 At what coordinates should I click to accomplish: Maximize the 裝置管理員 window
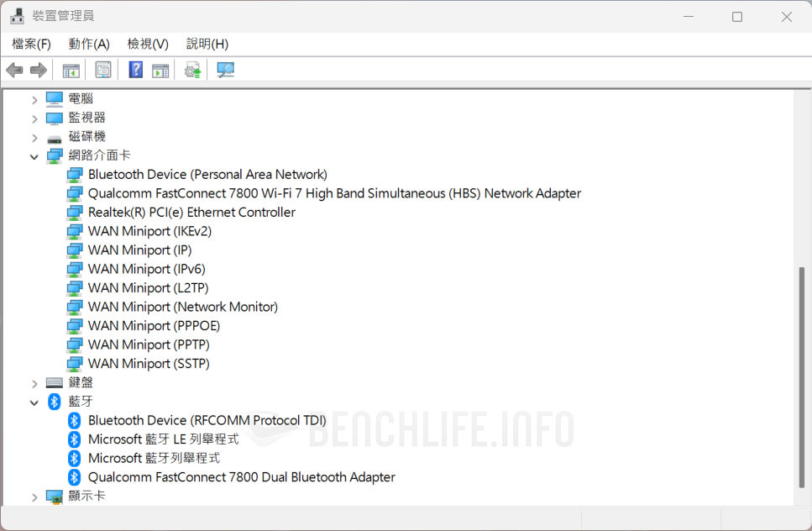point(737,17)
